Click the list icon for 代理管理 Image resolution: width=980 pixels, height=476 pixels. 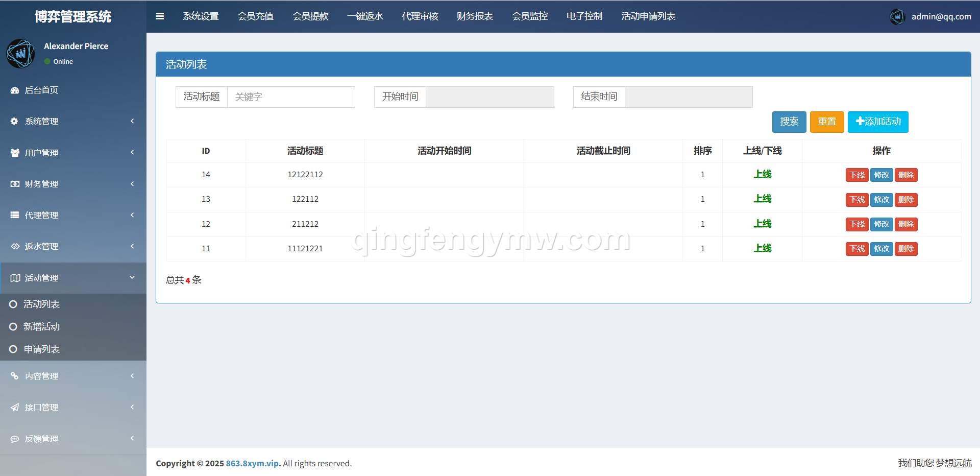(15, 215)
